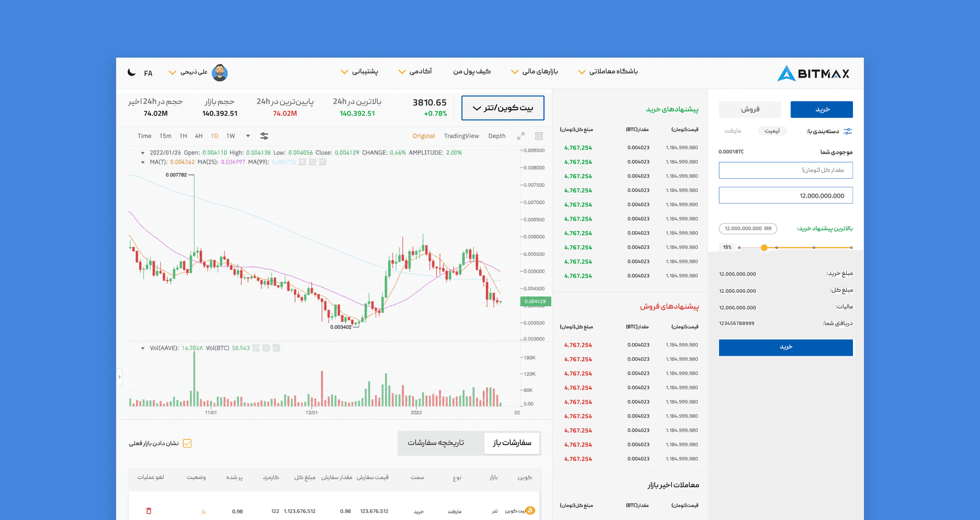Collapse Vol(AAVE) indicator row arrow
This screenshot has width=980, height=520.
point(143,348)
